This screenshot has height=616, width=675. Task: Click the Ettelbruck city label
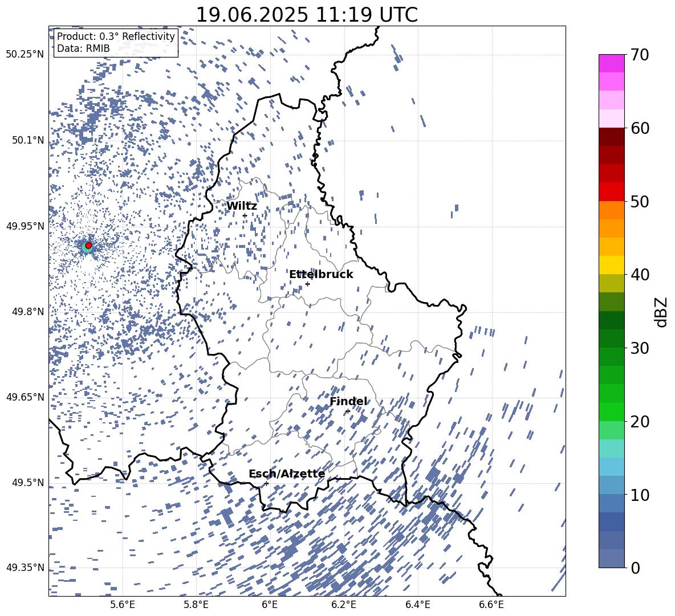[321, 275]
